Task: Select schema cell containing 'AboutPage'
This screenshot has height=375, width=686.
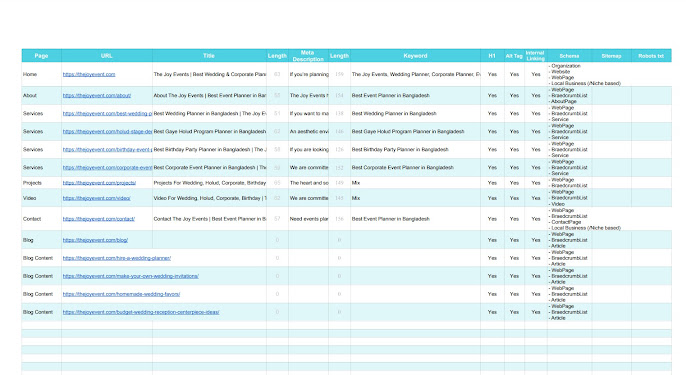Action: pos(569,95)
